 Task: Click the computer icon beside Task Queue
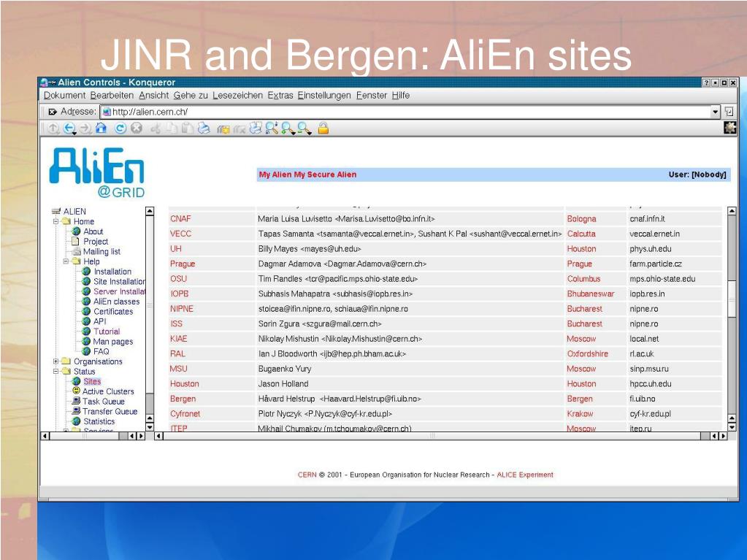[x=76, y=401]
